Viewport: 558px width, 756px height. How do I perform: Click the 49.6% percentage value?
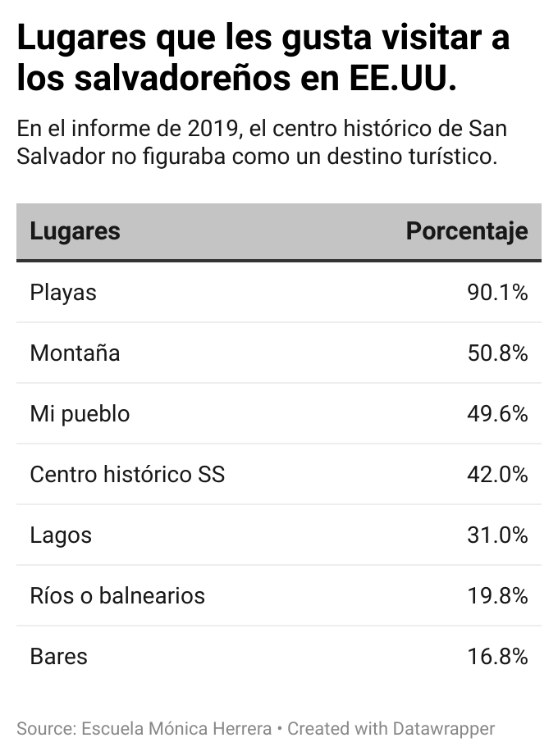497,414
